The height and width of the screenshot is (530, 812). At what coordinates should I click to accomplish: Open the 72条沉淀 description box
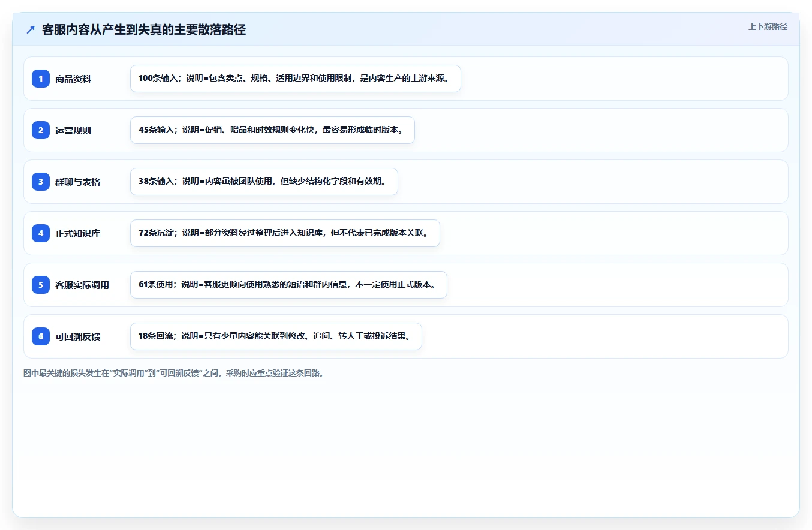(x=285, y=233)
